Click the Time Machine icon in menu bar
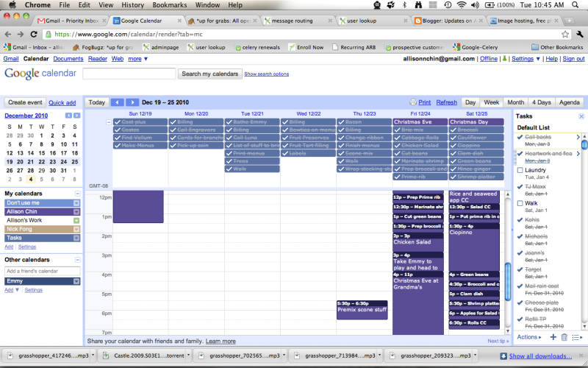Screen dimensions: 588x368 448,5
